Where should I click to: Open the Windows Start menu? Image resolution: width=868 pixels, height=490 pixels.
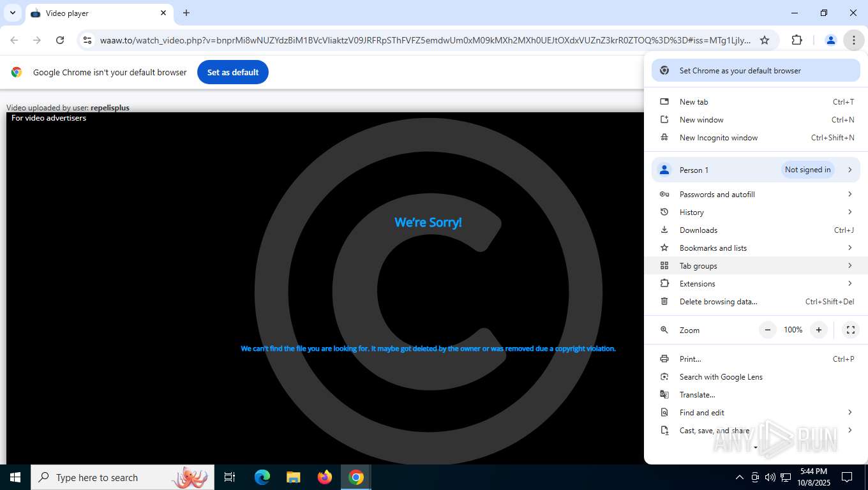(x=15, y=477)
